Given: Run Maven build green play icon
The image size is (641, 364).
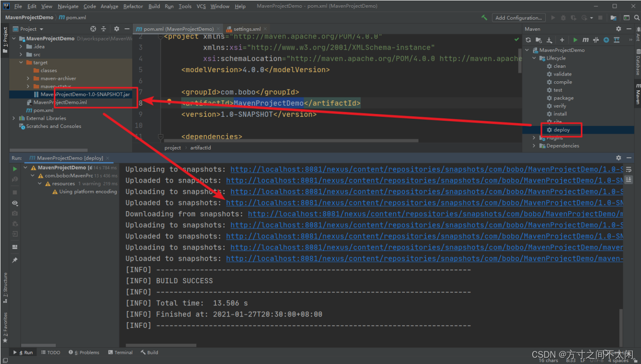Looking at the screenshot, I should [575, 40].
